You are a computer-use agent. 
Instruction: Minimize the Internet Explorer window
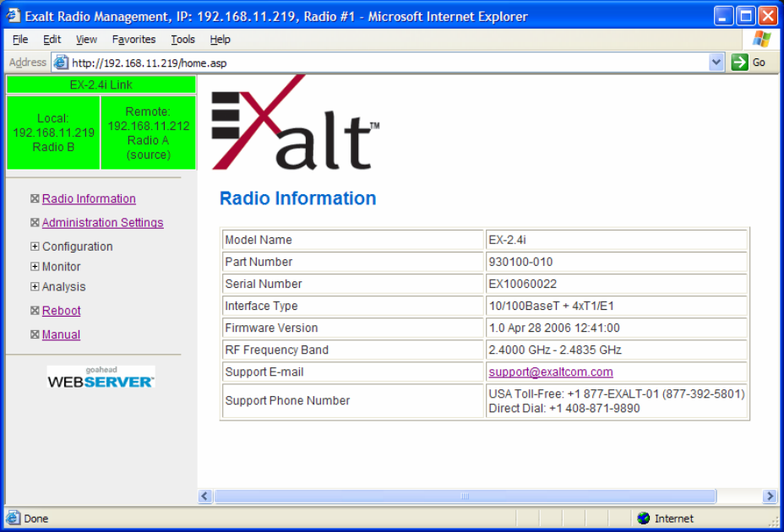click(x=723, y=16)
